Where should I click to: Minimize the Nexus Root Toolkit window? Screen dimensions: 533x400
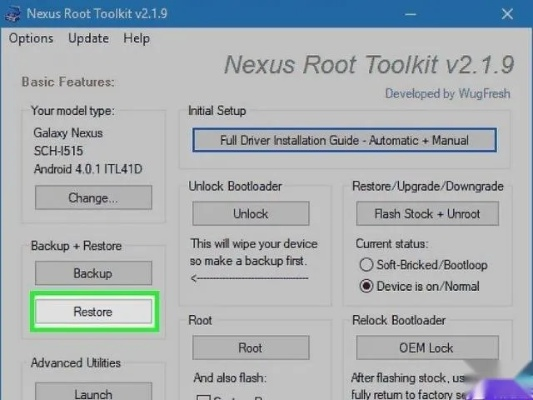click(x=411, y=14)
